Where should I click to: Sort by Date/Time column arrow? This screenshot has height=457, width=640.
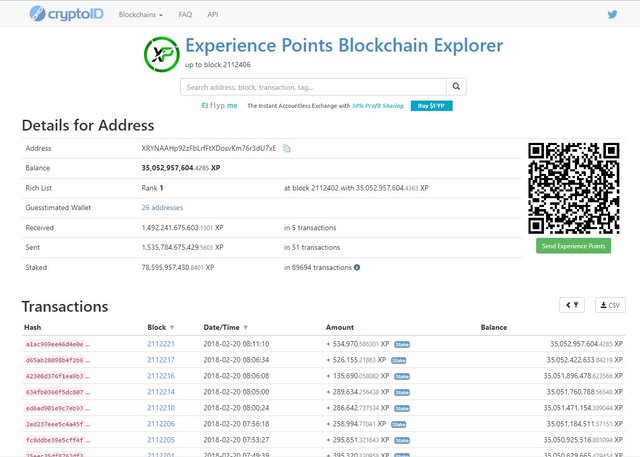(245, 327)
